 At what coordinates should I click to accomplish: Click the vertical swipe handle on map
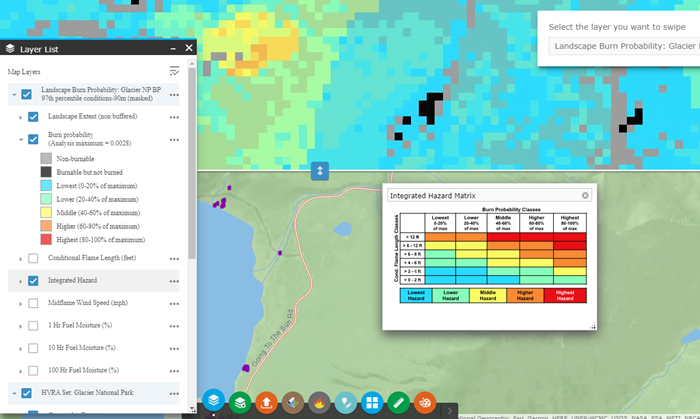click(320, 171)
